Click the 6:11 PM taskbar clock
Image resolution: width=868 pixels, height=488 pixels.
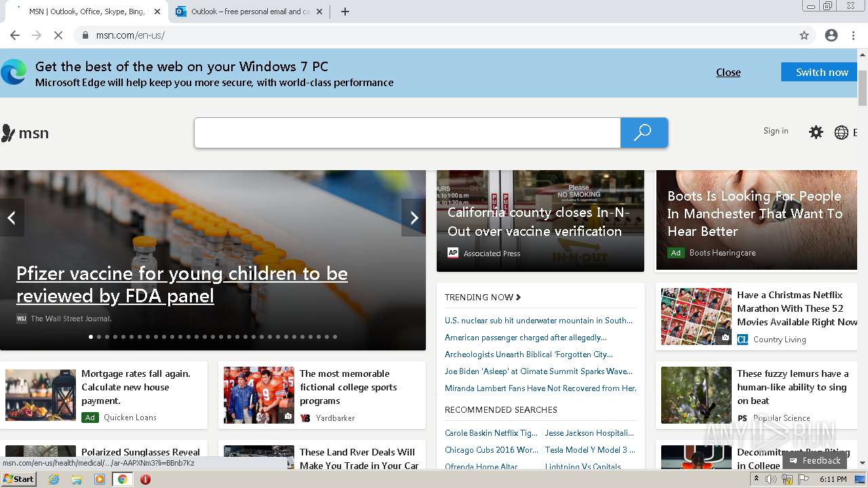tap(833, 479)
